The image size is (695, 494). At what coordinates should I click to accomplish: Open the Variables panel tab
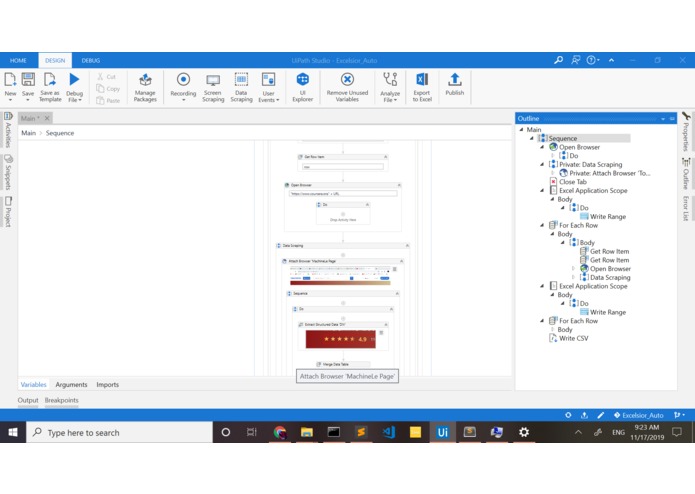click(x=33, y=385)
